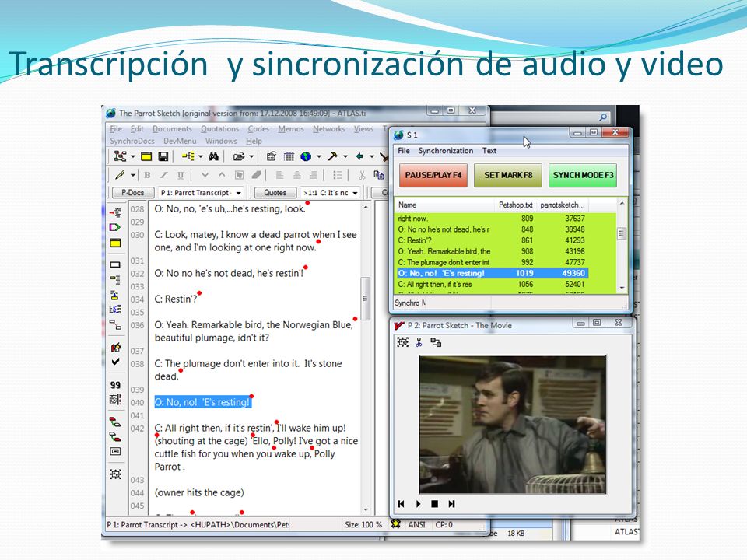This screenshot has width=747, height=560.
Task: Click the yellow memo icon in left sidebar
Action: tap(115, 243)
